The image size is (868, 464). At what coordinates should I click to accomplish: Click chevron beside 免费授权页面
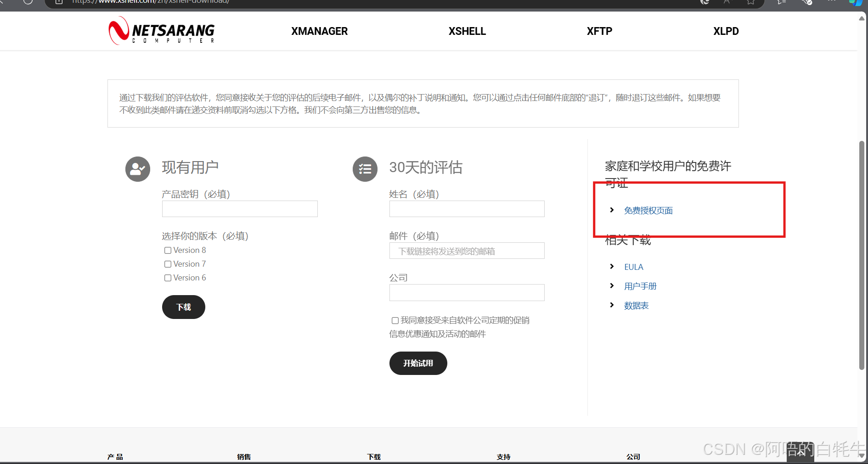[612, 210]
